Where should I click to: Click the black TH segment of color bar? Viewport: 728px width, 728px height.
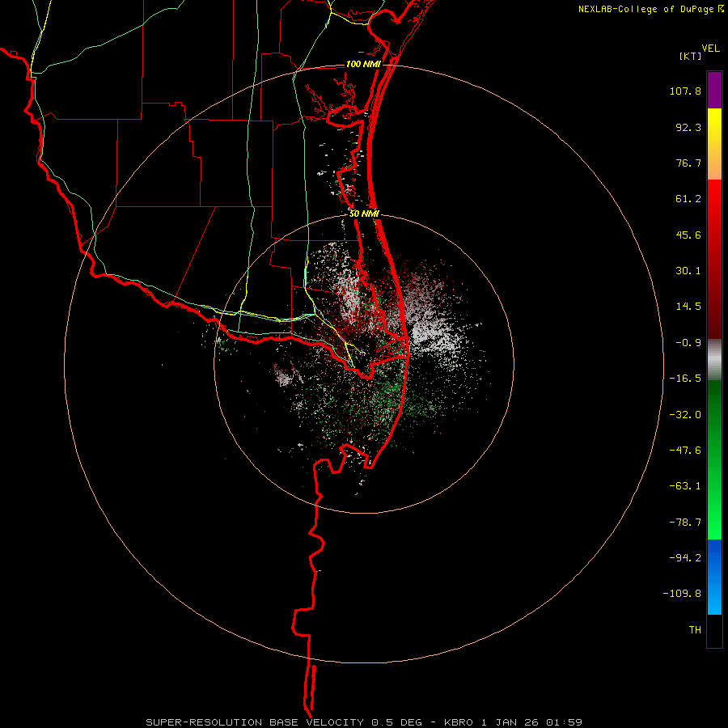coord(714,631)
